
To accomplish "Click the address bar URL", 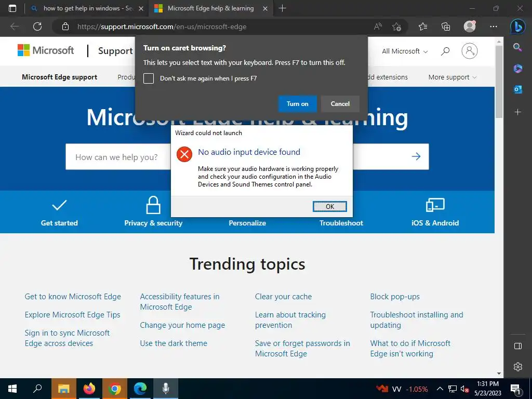I will [x=162, y=27].
